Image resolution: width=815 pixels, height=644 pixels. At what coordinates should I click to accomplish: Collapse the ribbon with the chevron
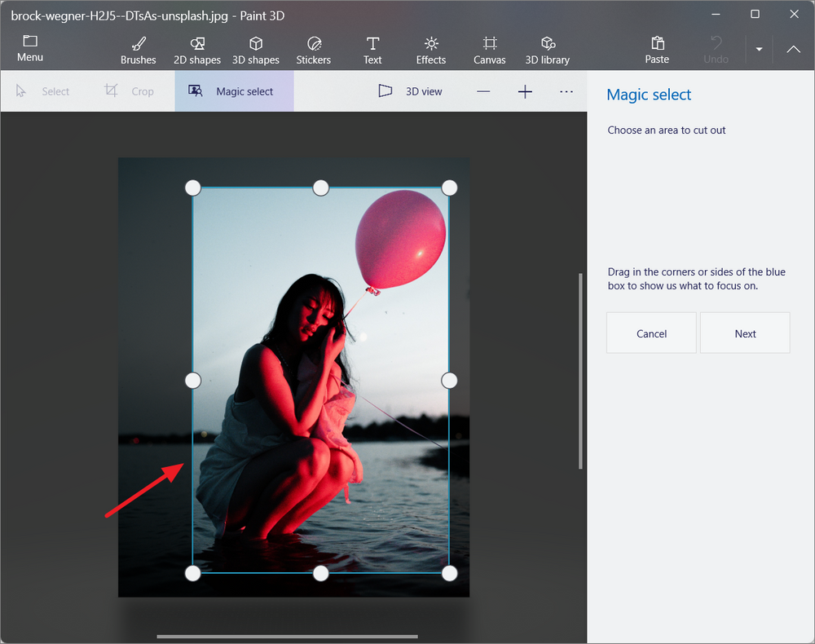coord(793,49)
